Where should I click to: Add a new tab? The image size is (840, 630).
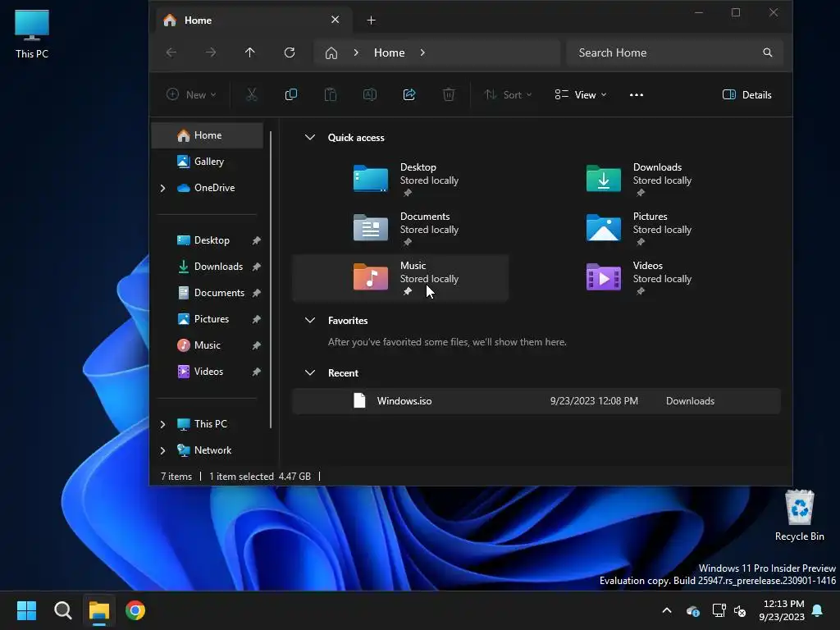coord(372,21)
